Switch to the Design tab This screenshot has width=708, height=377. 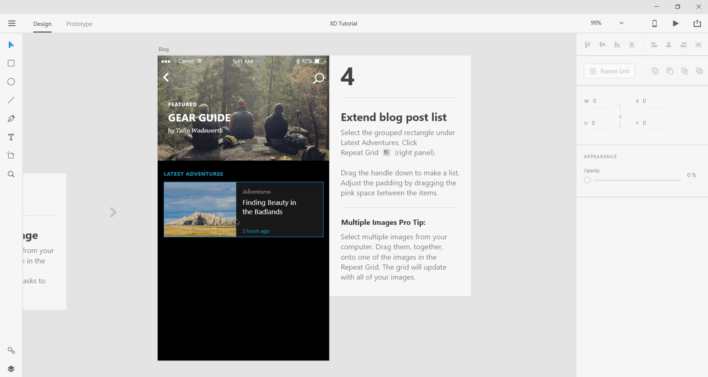pyautogui.click(x=42, y=24)
